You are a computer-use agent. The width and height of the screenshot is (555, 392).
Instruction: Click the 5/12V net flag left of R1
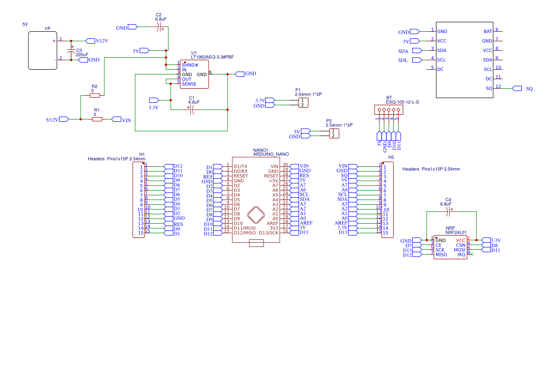tap(64, 119)
